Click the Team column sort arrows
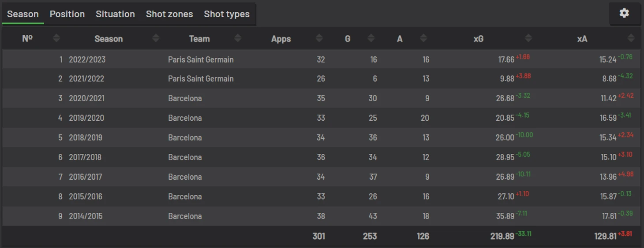This screenshot has width=644, height=248. click(238, 38)
